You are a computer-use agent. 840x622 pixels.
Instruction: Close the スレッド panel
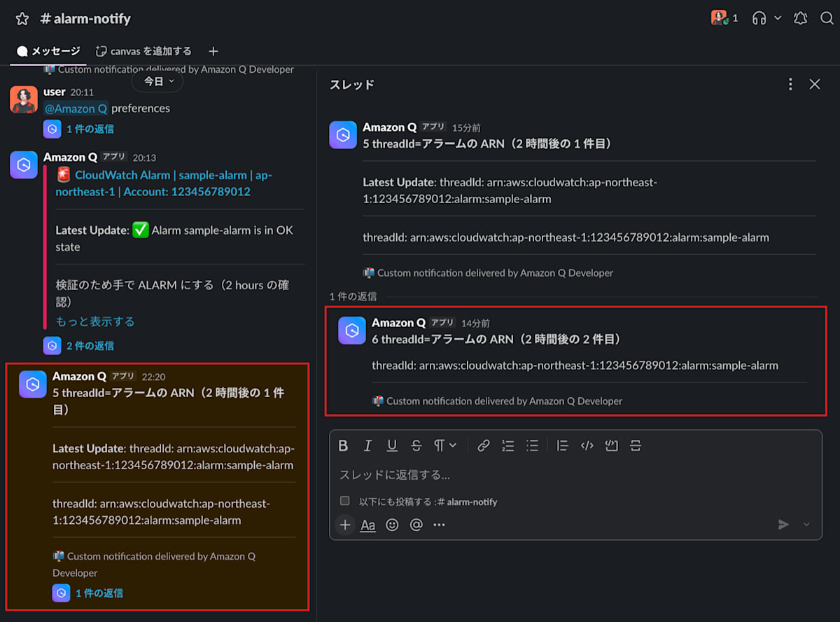(x=815, y=84)
